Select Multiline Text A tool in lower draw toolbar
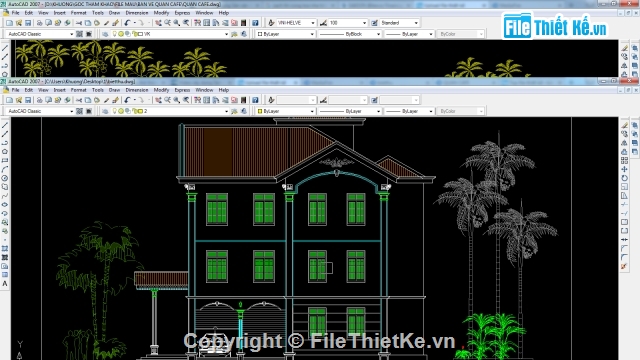 pyautogui.click(x=5, y=284)
